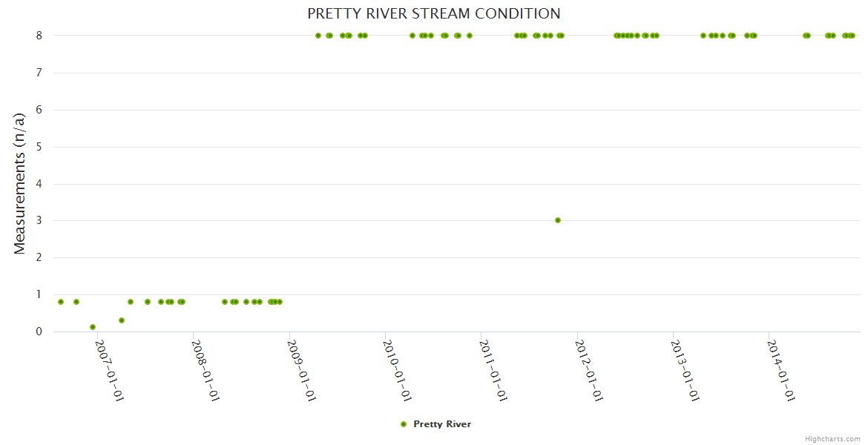Toggle the Pretty River legend label
This screenshot has height=445, width=868.
click(x=442, y=424)
